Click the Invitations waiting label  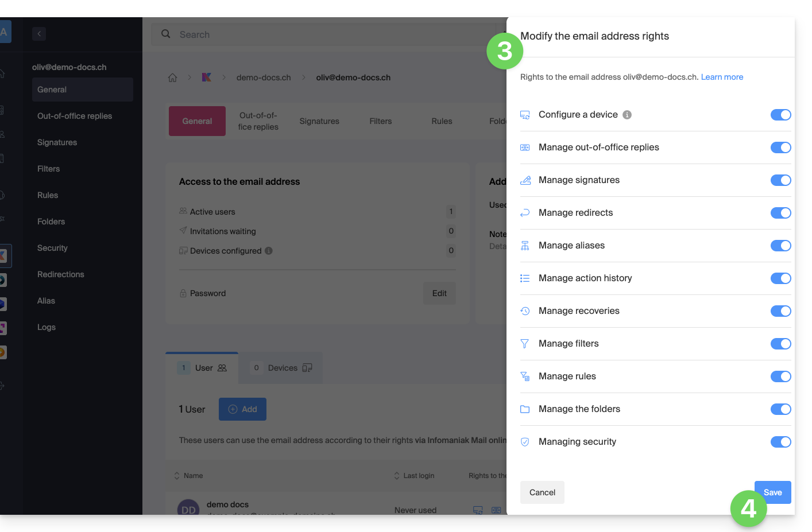[223, 231]
